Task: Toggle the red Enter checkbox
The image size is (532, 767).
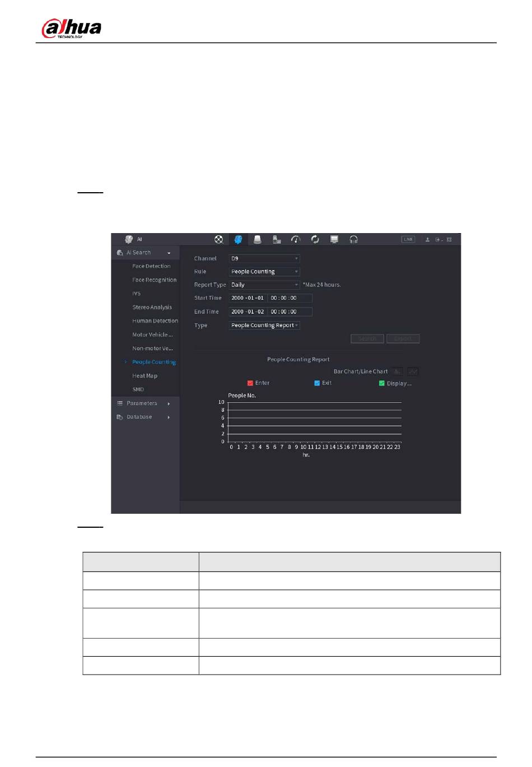Action: coord(250,383)
